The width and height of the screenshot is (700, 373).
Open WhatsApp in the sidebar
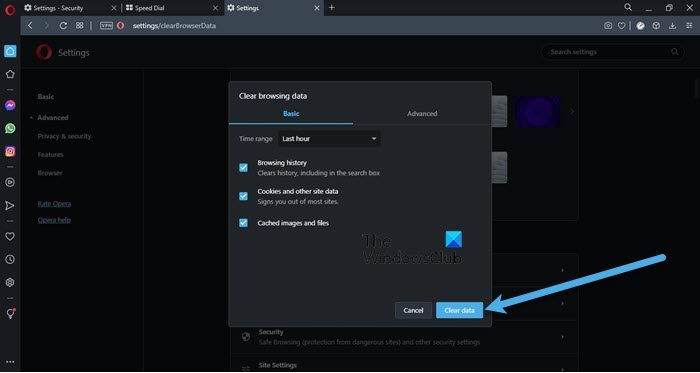tap(10, 128)
